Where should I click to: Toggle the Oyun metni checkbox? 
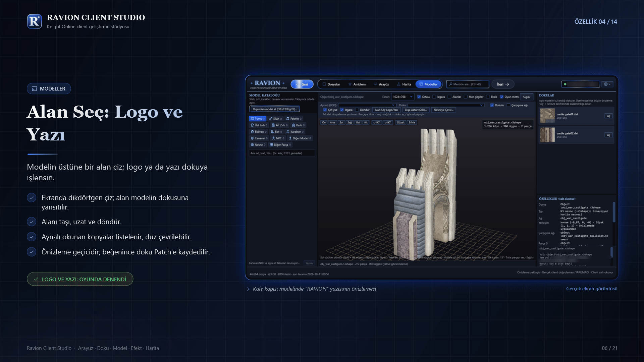pos(502,97)
